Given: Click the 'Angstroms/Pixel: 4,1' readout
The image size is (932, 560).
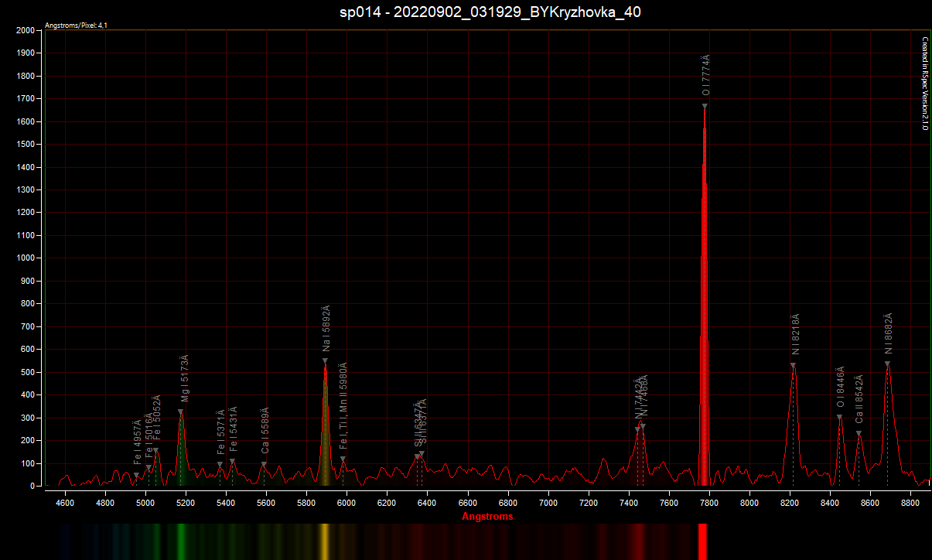Looking at the screenshot, I should [x=76, y=26].
